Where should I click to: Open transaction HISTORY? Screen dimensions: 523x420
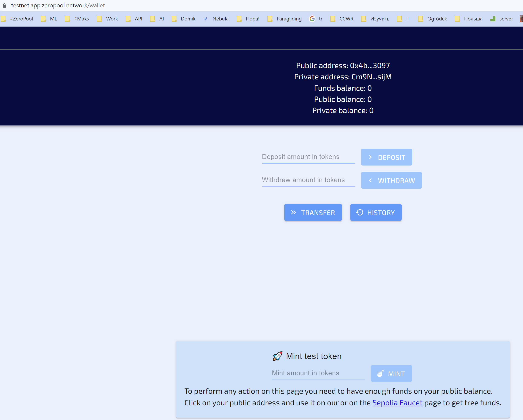click(376, 213)
